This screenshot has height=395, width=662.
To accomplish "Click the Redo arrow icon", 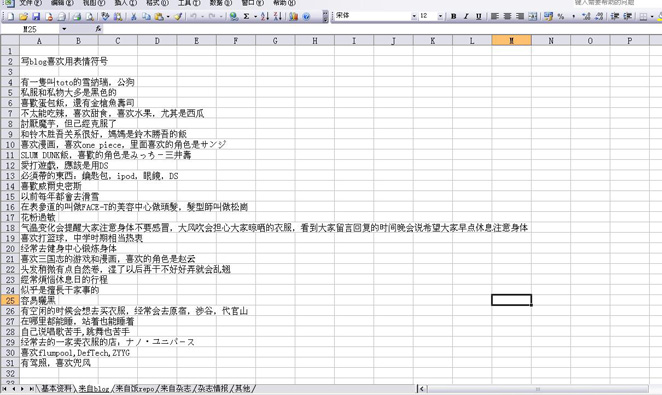I will pyautogui.click(x=212, y=17).
